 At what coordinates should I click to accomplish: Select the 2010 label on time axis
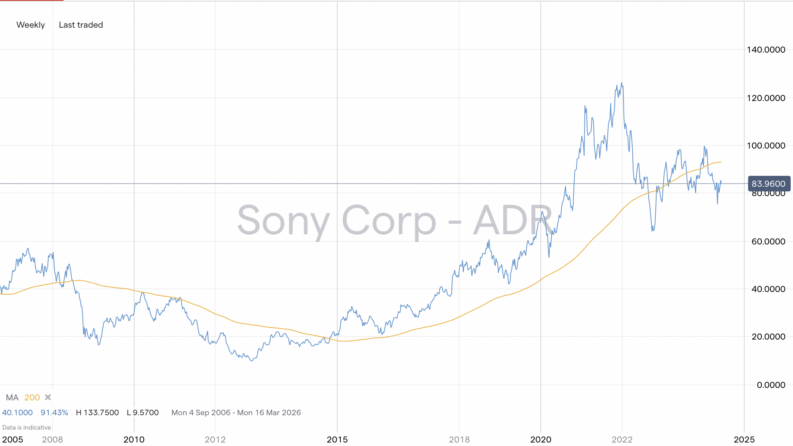click(133, 438)
